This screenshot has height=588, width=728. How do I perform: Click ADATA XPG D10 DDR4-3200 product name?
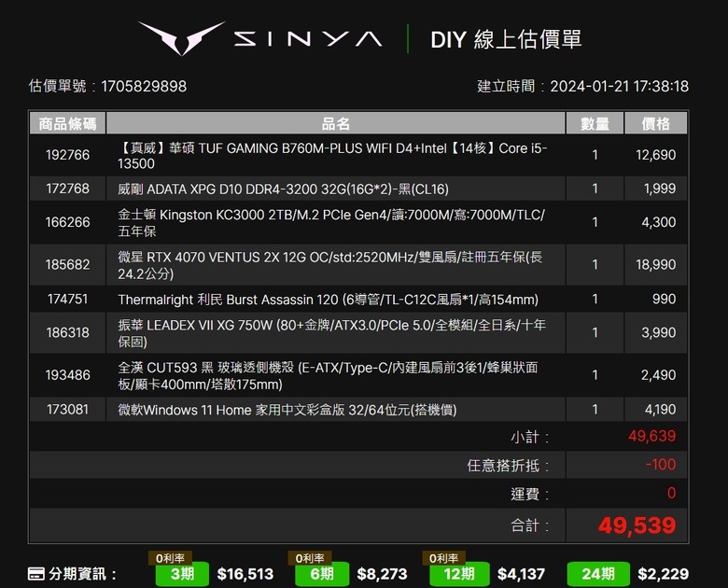pyautogui.click(x=283, y=189)
